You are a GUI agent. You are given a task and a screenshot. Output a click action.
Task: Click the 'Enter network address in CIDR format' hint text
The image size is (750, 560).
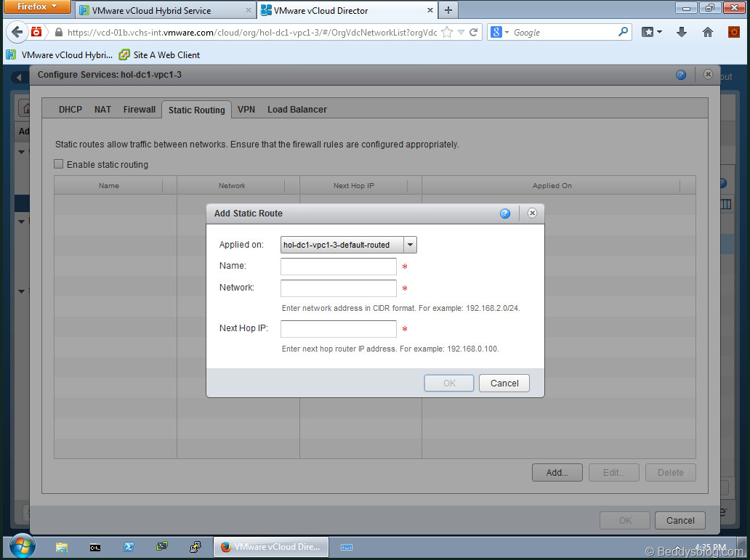401,308
